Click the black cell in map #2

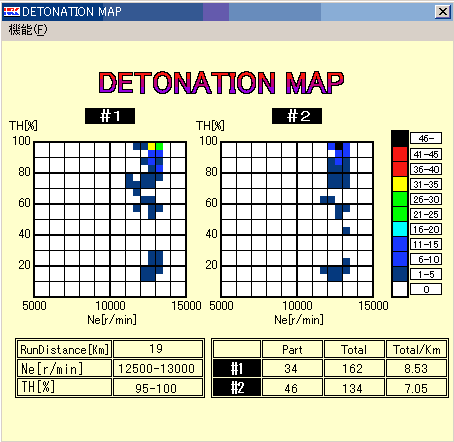pos(339,146)
